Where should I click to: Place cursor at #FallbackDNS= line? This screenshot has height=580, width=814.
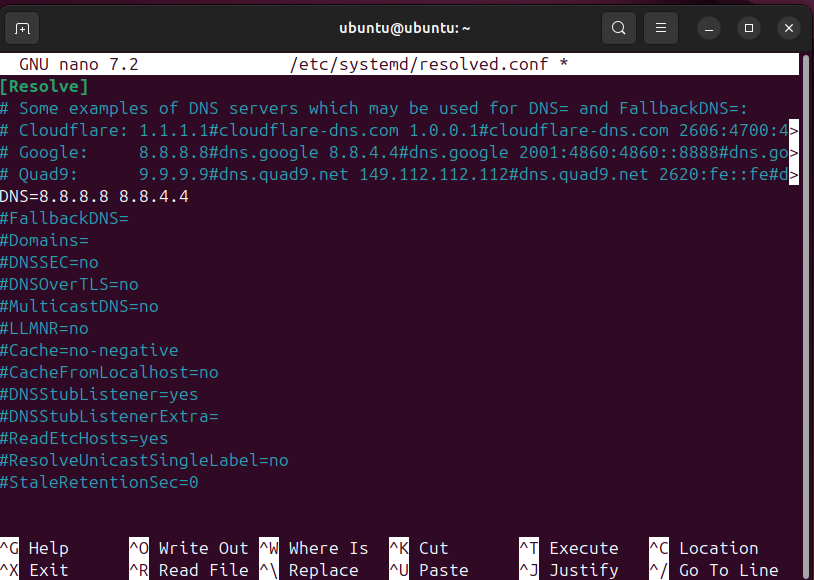pos(64,218)
